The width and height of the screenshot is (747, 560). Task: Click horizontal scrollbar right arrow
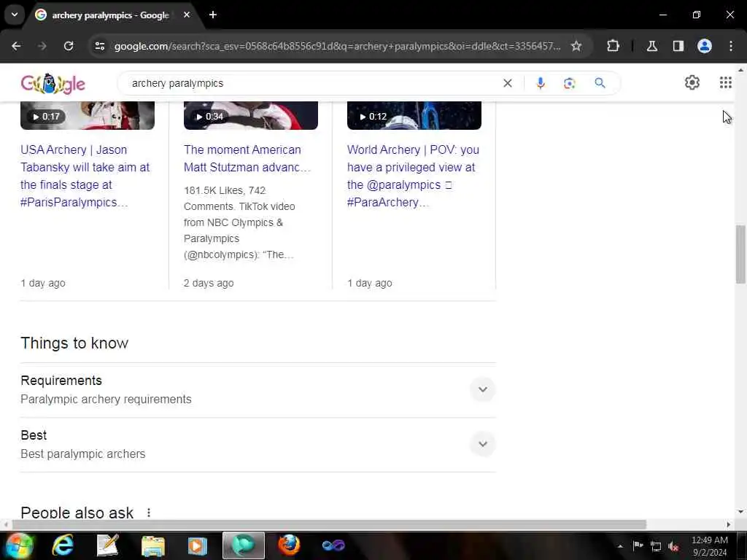[729, 524]
